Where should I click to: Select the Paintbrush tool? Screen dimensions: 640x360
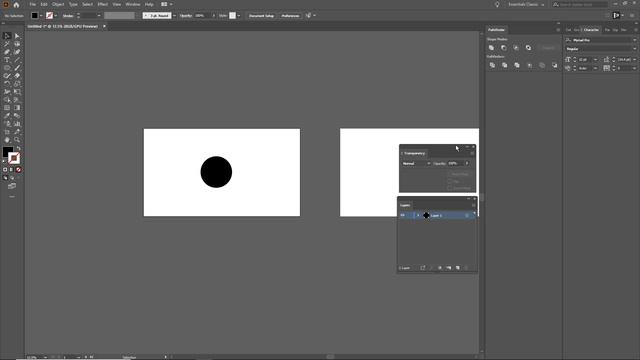tap(17, 68)
